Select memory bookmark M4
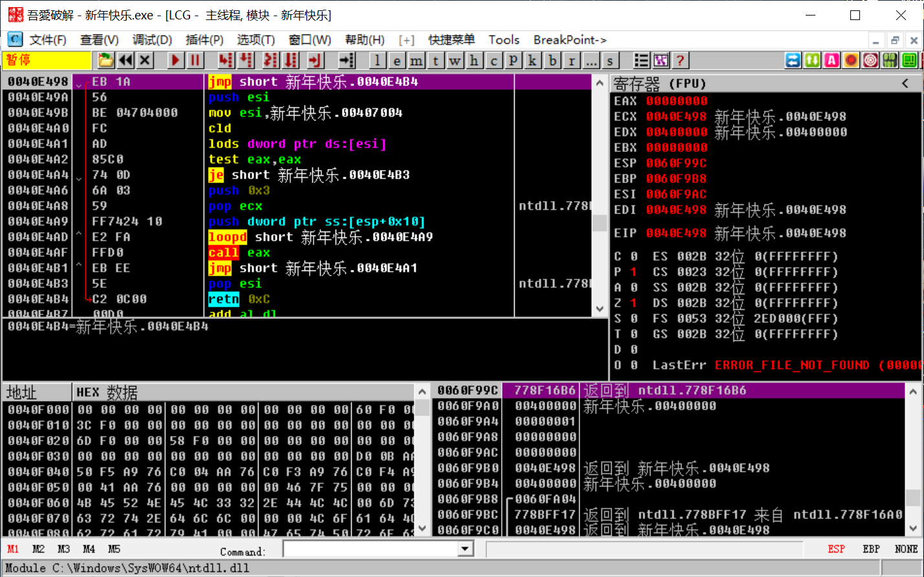Viewport: 924px width, 577px height. [x=89, y=549]
